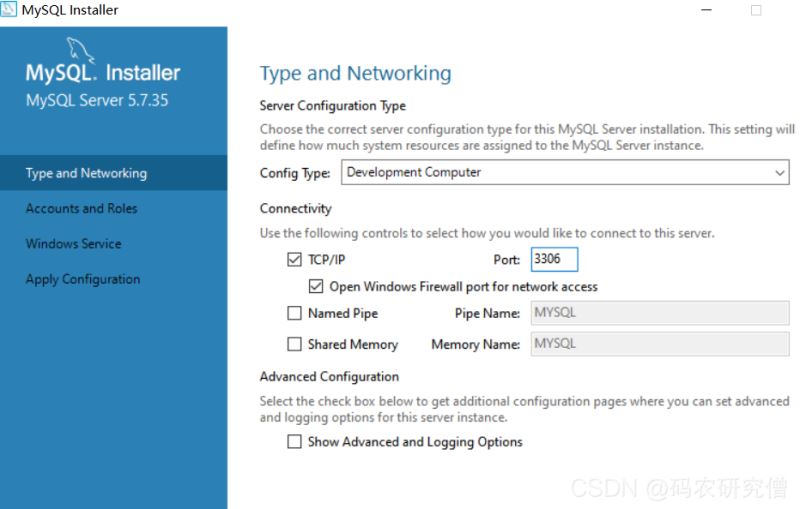800x509 pixels.
Task: Check Show Advanced and Logging Options
Action: pos(294,441)
